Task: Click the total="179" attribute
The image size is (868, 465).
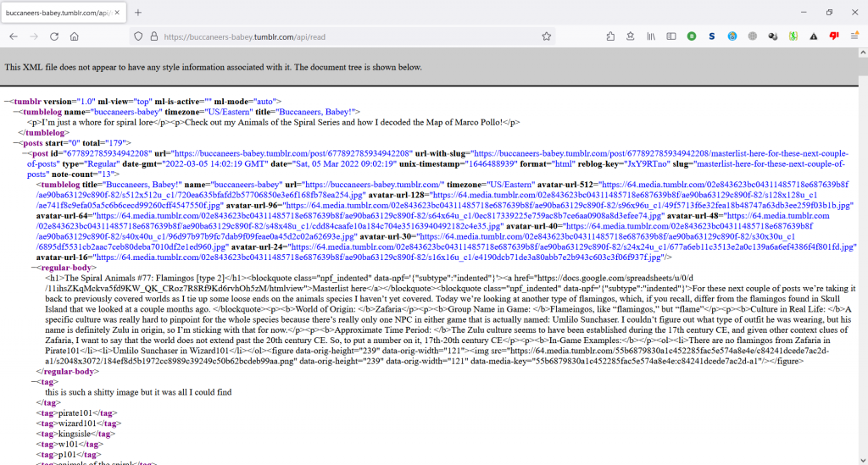Action: 107,142
